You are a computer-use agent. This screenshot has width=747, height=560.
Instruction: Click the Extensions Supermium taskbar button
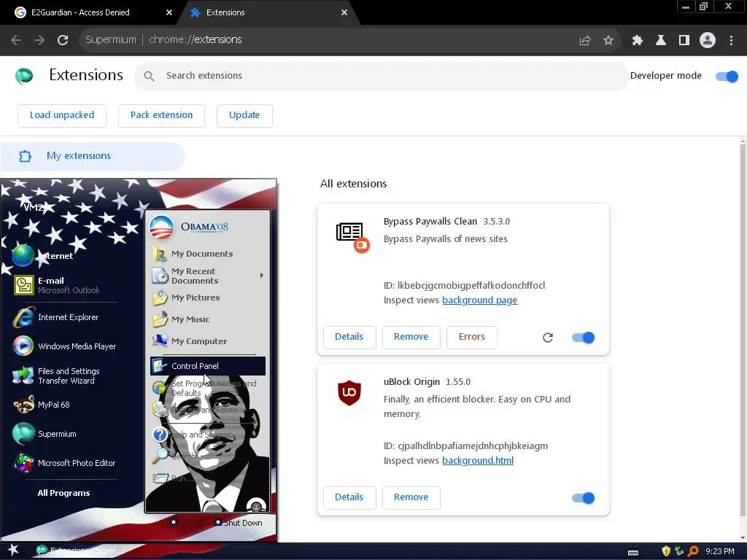pos(81,551)
